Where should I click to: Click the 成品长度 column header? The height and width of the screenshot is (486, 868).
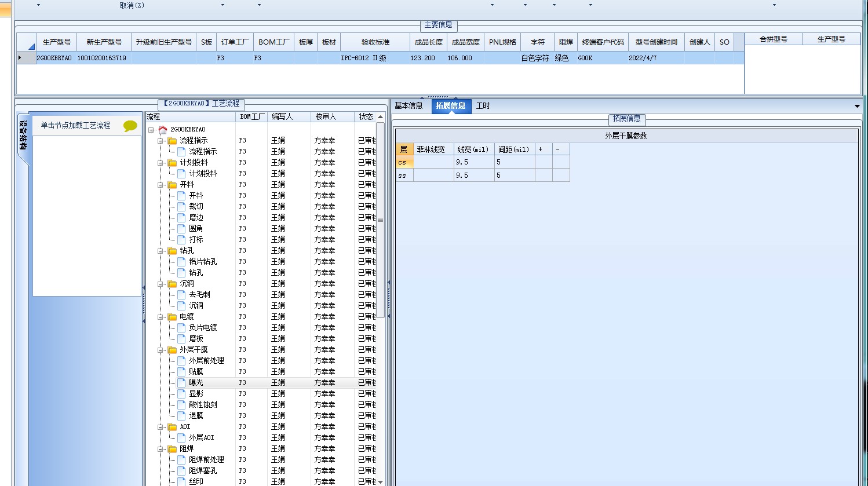[429, 42]
